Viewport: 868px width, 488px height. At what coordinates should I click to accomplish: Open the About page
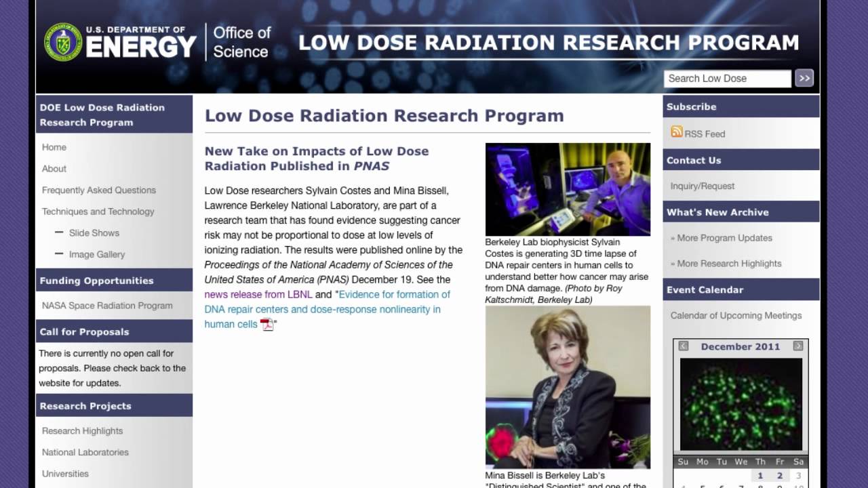pyautogui.click(x=54, y=169)
